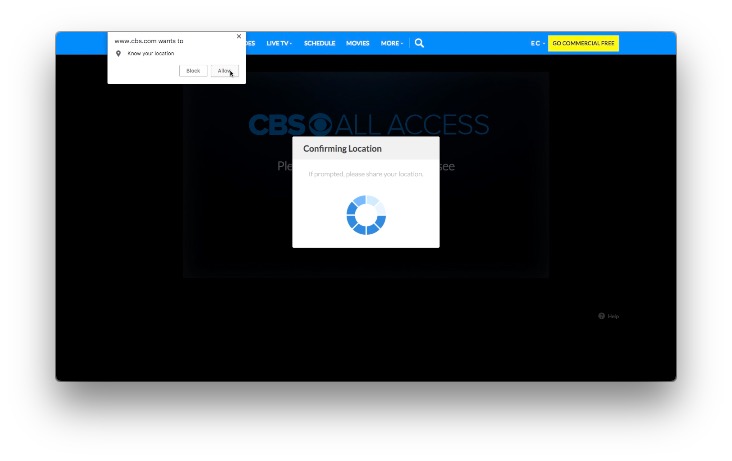Open the EC account dropdown

[x=538, y=43]
